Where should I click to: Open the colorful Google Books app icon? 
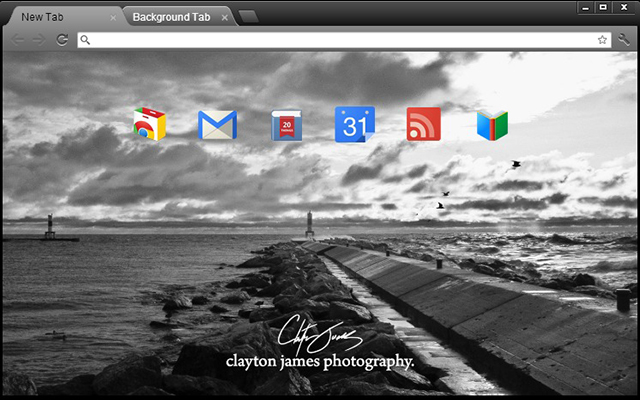[x=492, y=125]
